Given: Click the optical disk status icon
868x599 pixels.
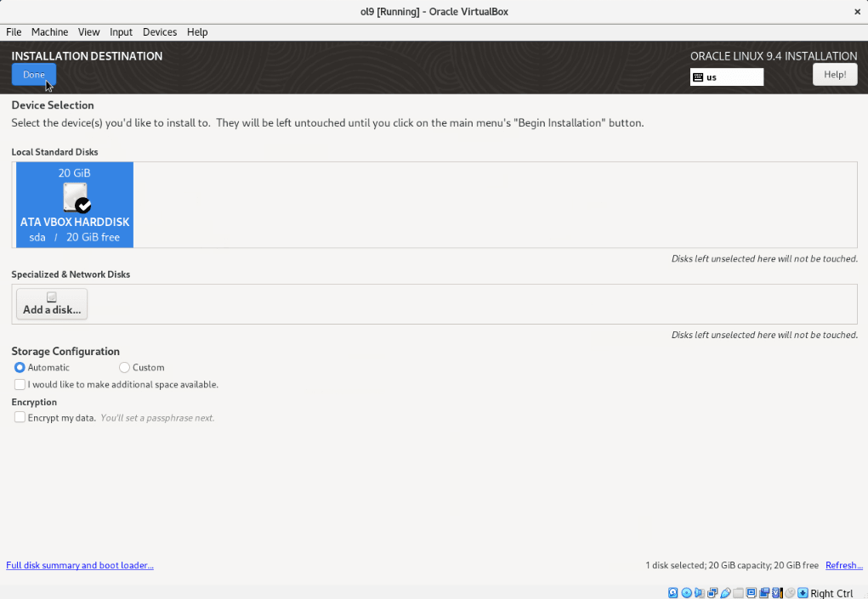Looking at the screenshot, I should click(686, 593).
